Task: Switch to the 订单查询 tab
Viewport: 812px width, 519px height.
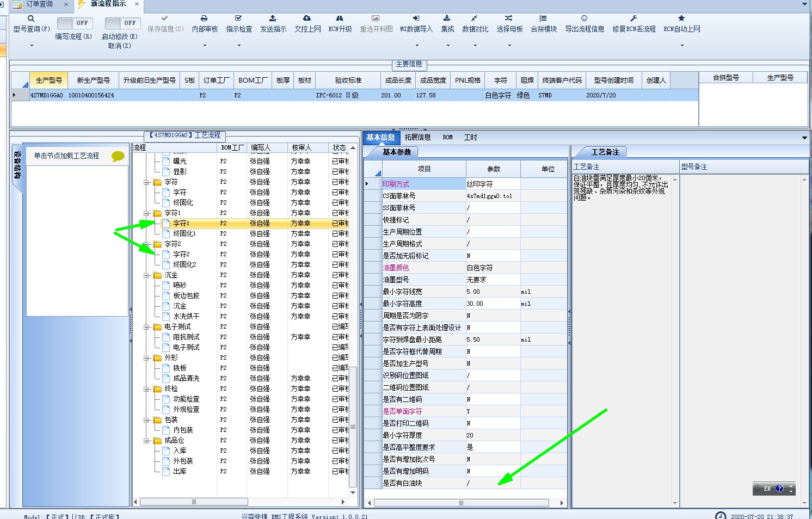Action: pyautogui.click(x=39, y=4)
